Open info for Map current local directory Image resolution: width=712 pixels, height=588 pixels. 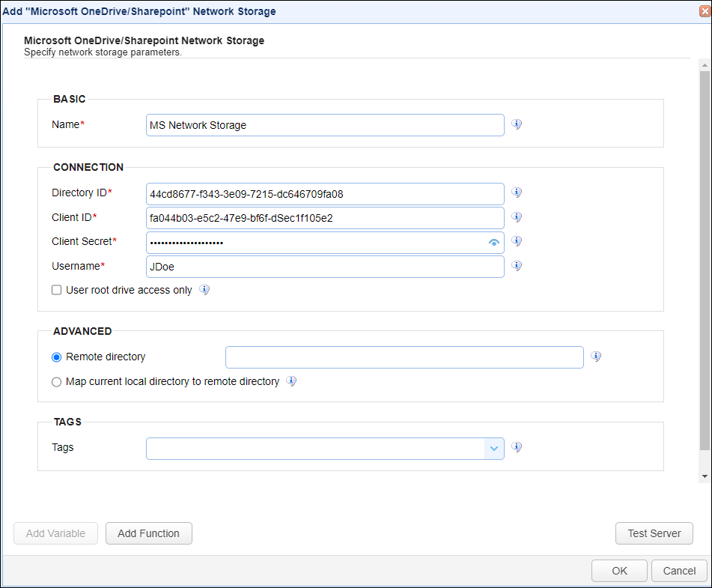coord(291,381)
